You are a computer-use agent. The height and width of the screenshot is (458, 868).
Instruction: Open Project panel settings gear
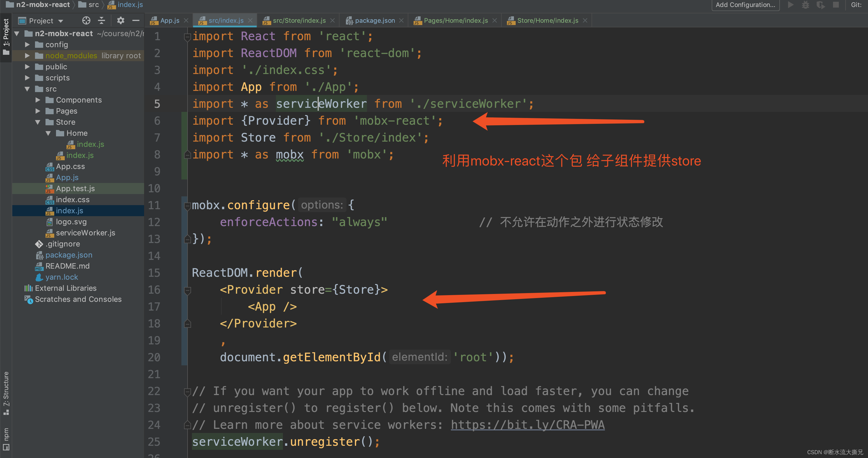coord(120,20)
